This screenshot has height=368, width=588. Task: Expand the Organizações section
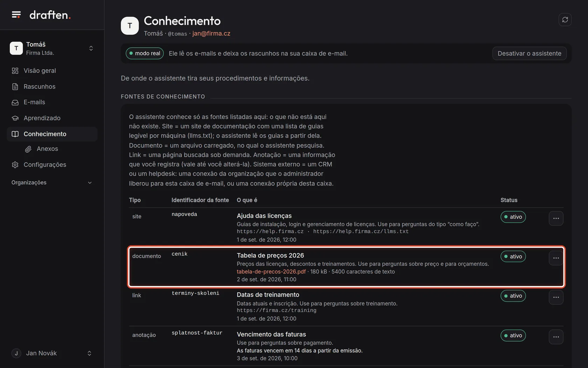coord(52,183)
